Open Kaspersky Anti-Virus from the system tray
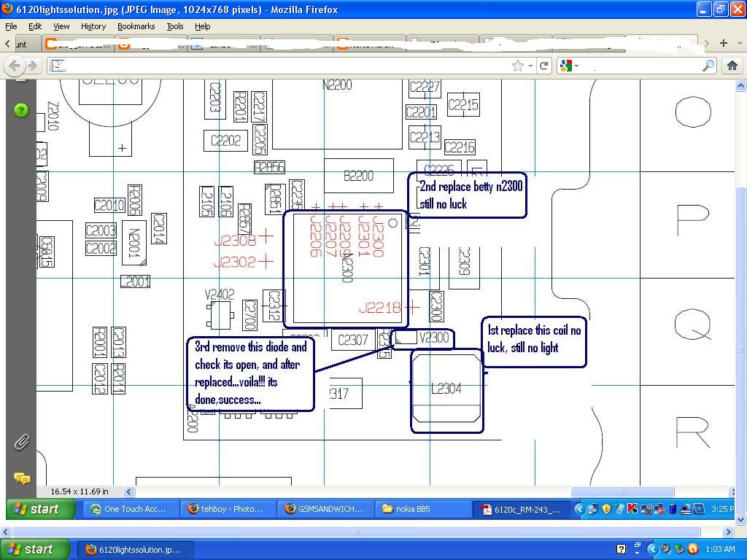Image resolution: width=747 pixels, height=560 pixels. point(632,508)
